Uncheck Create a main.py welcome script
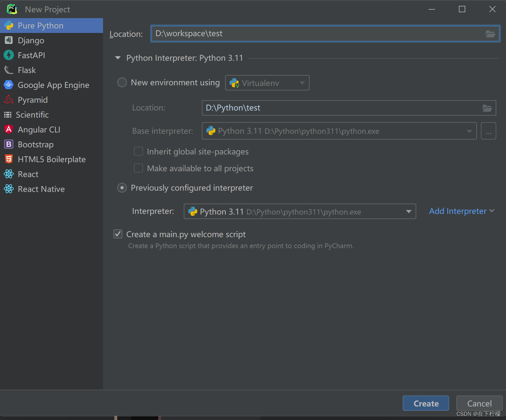 tap(118, 234)
